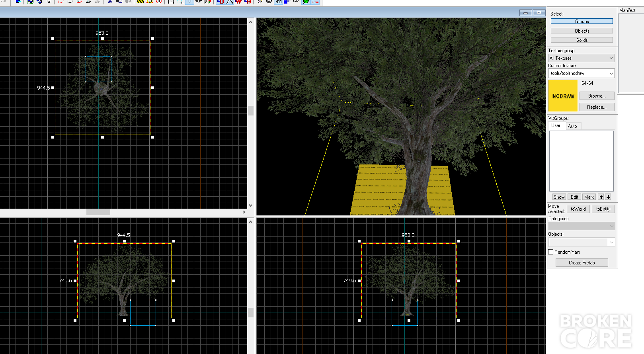
Task: Click the Edit visgroup button
Action: pos(574,197)
